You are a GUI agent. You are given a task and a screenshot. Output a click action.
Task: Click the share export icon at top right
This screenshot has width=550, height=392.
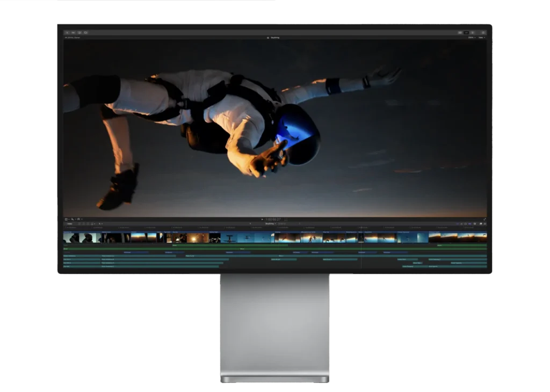click(x=483, y=33)
